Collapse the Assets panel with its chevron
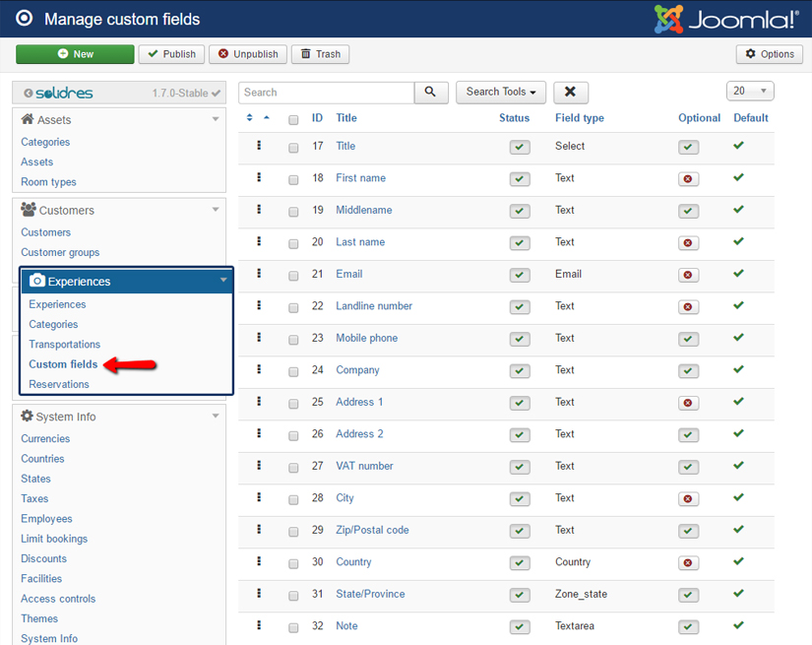This screenshot has width=812, height=645. 216,118
